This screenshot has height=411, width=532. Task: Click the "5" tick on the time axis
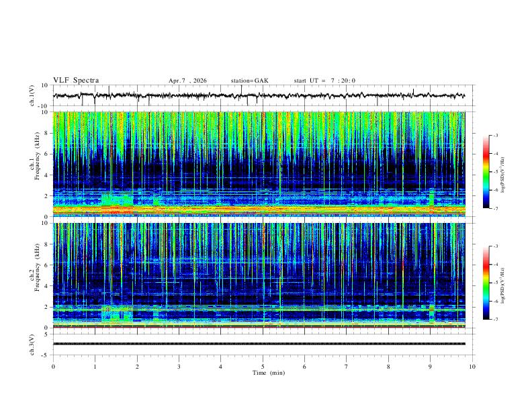click(x=263, y=367)
